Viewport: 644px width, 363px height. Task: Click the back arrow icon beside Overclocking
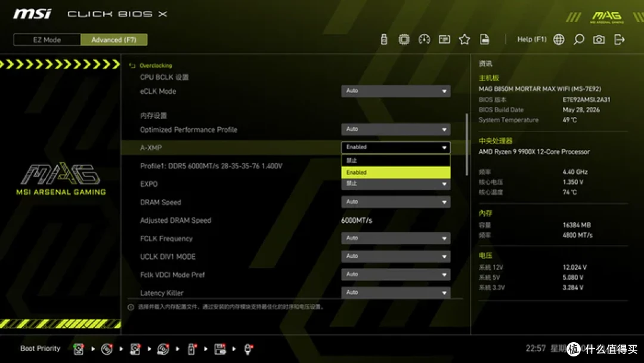point(132,66)
